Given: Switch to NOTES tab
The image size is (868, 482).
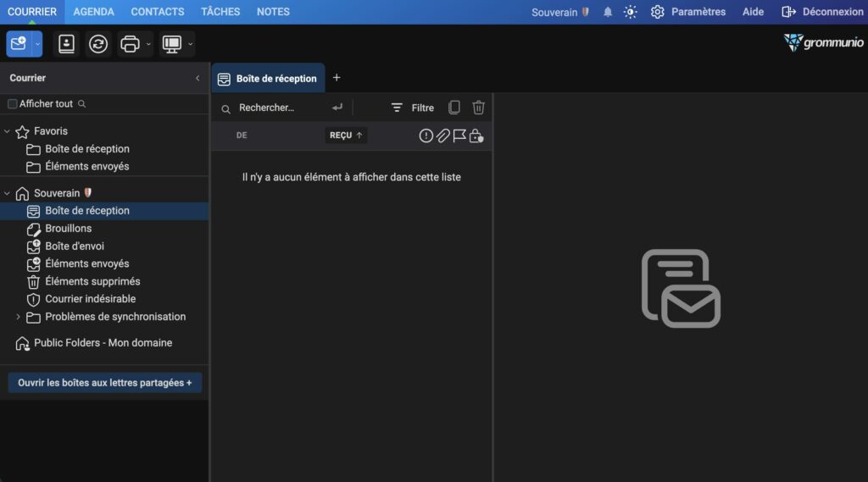Looking at the screenshot, I should [x=273, y=12].
